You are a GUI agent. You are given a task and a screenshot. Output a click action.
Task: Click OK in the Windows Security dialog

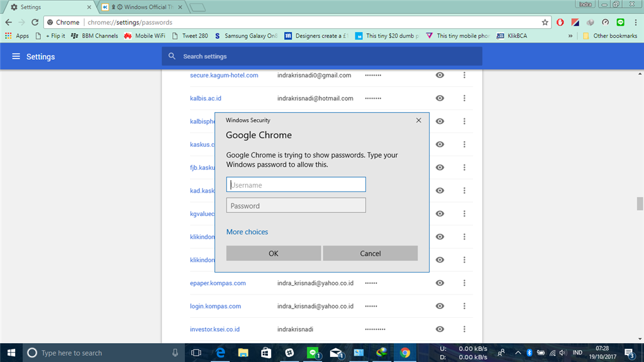click(x=274, y=253)
